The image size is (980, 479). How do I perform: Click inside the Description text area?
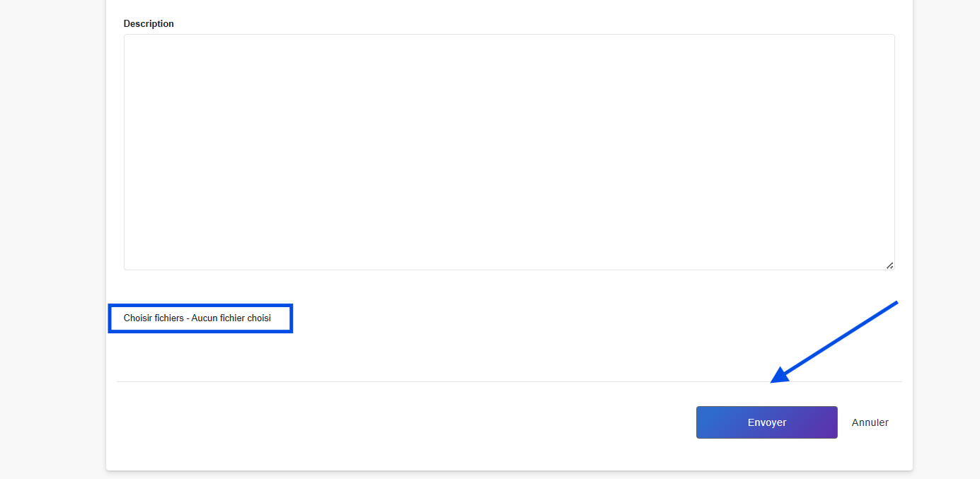tap(509, 152)
